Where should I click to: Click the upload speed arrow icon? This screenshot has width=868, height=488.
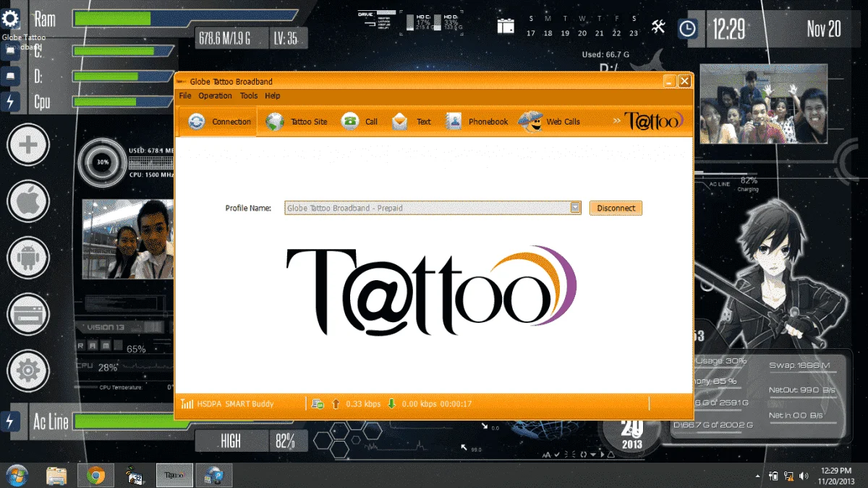[336, 404]
